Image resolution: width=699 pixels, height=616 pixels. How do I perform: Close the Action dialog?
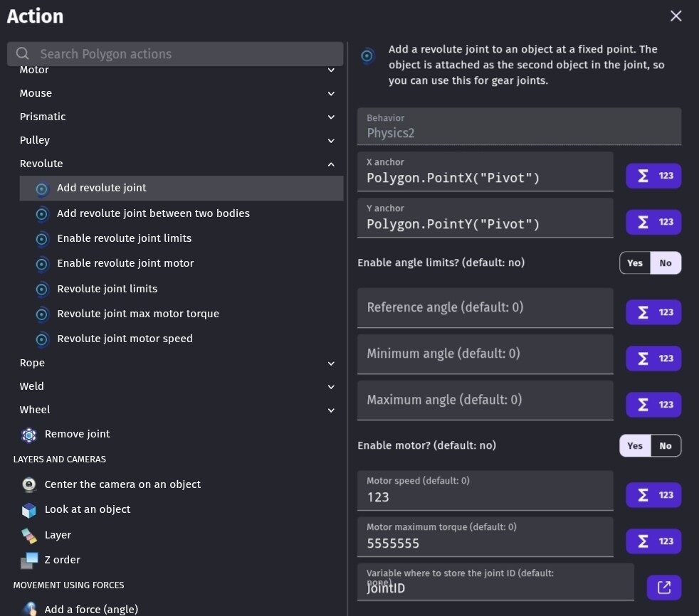point(676,16)
